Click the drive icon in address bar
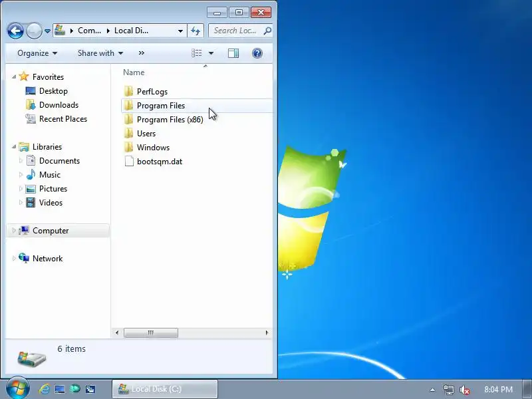The width and height of the screenshot is (532, 399). point(60,31)
